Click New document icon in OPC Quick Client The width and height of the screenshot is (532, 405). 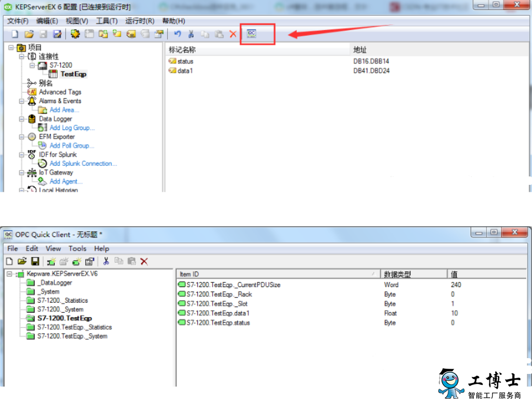pos(9,261)
